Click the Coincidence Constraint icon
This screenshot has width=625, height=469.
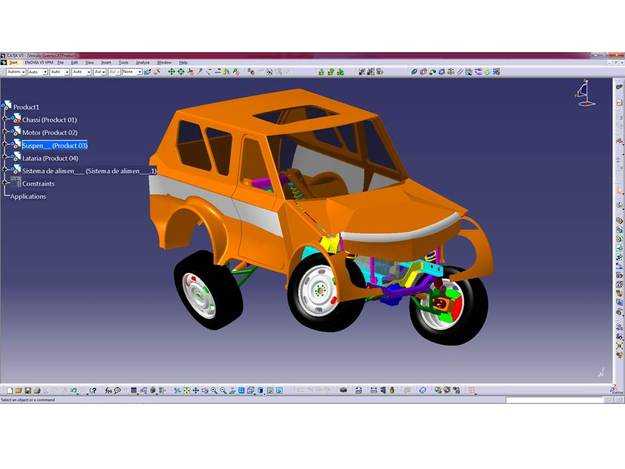(x=414, y=72)
